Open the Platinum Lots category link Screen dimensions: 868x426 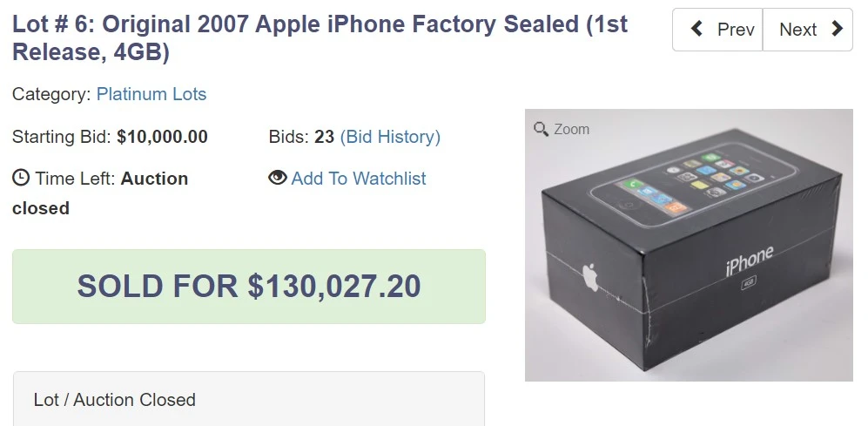click(x=151, y=94)
